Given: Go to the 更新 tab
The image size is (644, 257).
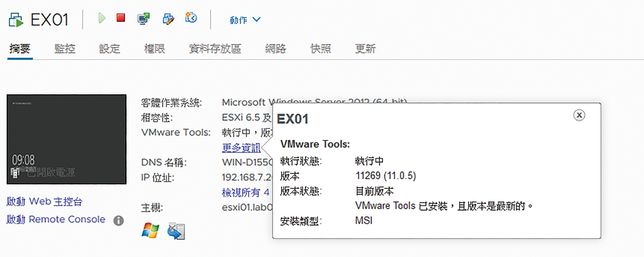Looking at the screenshot, I should [x=365, y=49].
